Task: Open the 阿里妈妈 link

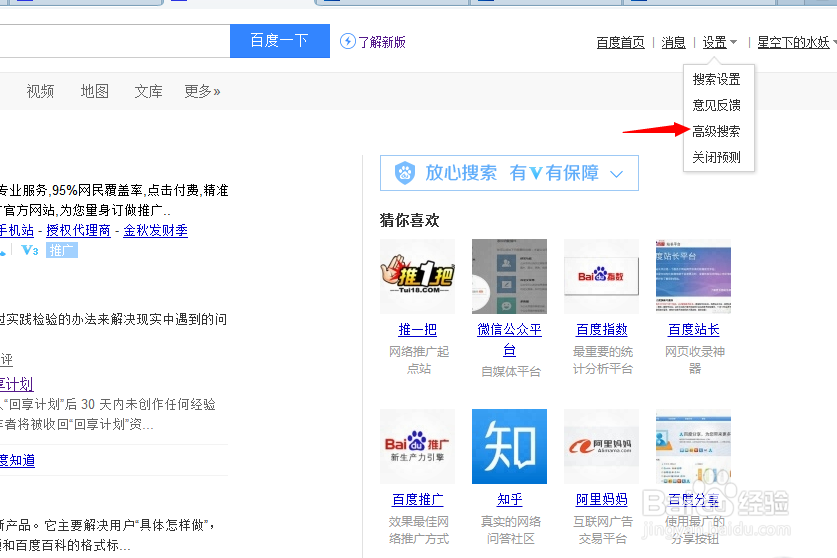Action: coord(602,500)
